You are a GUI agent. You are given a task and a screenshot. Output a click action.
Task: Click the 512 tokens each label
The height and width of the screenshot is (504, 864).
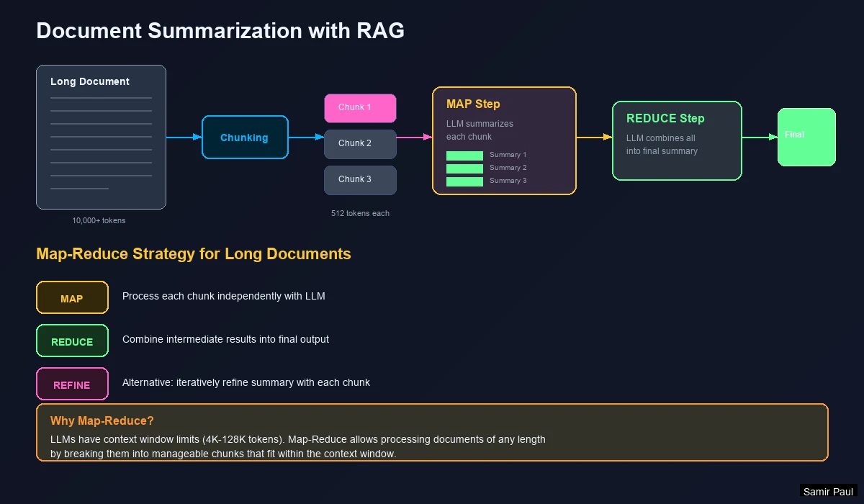[x=360, y=213]
